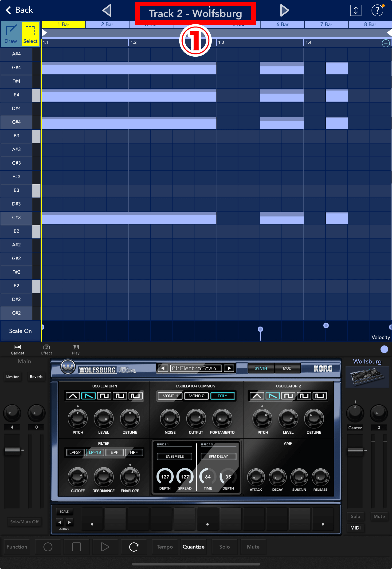Switch to next track with right triangle
Image resolution: width=392 pixels, height=569 pixels.
(284, 10)
